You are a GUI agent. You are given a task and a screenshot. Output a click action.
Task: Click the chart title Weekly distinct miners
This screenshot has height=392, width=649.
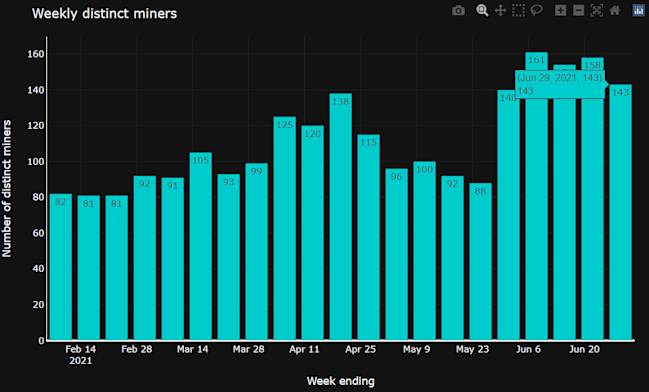pyautogui.click(x=104, y=14)
